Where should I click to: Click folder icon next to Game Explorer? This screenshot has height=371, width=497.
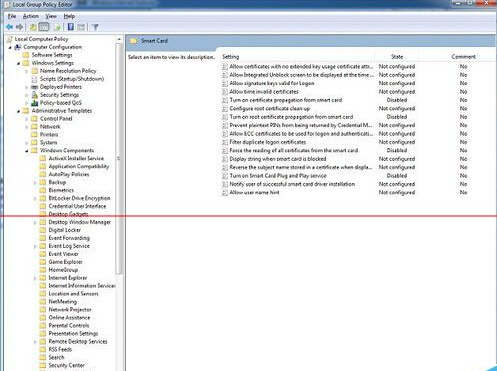coord(43,262)
